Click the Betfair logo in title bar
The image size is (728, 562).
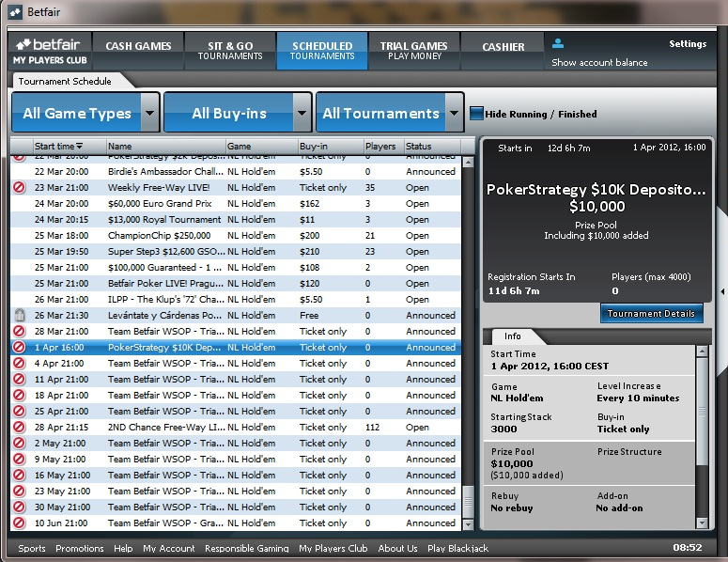click(x=15, y=12)
